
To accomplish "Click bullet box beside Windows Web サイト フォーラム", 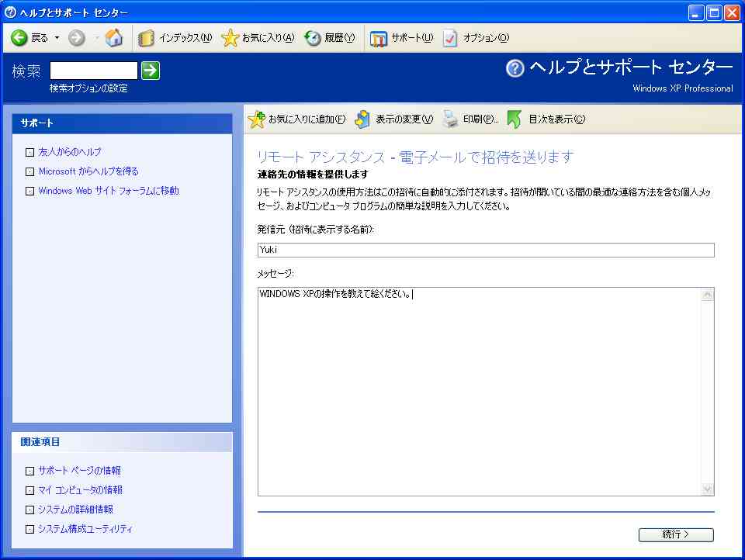I will (x=30, y=192).
